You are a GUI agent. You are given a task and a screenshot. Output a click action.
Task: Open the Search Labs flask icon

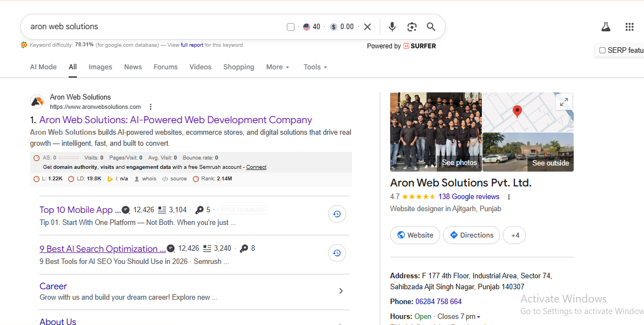606,27
